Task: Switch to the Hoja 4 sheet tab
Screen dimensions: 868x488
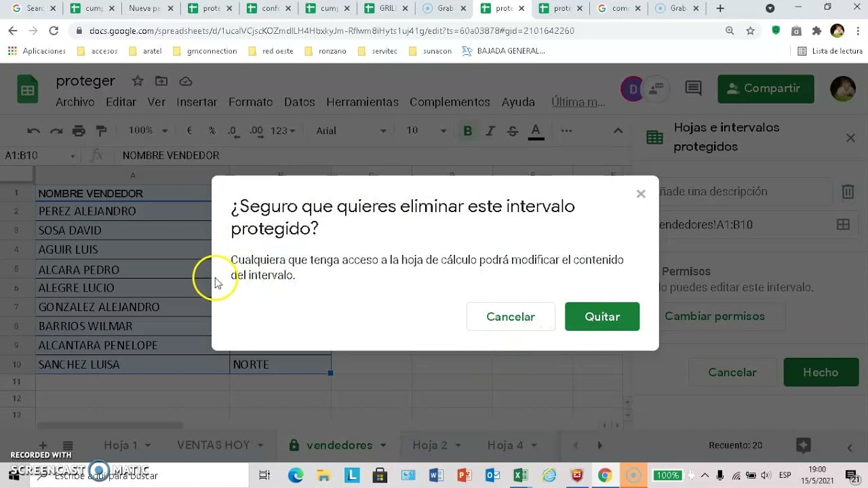Action: [x=505, y=445]
